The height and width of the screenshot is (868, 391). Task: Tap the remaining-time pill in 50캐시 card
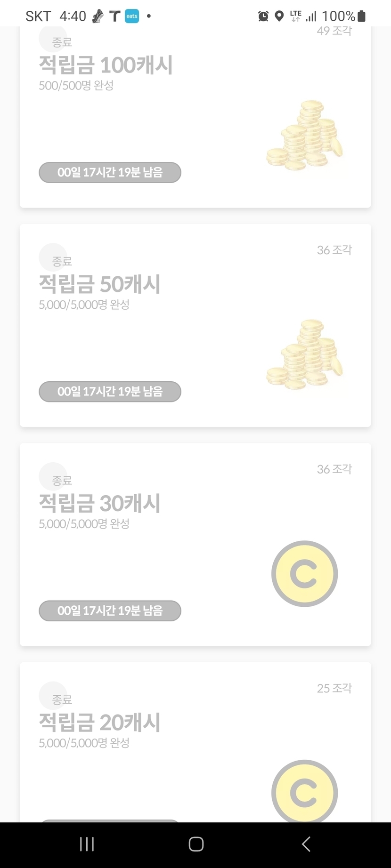(x=110, y=392)
